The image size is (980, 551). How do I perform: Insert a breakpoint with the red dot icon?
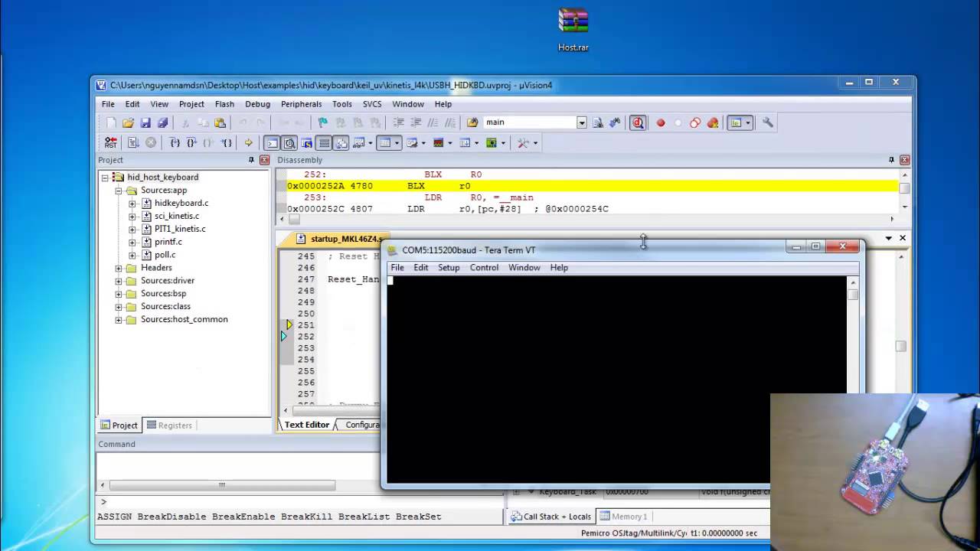coord(661,122)
